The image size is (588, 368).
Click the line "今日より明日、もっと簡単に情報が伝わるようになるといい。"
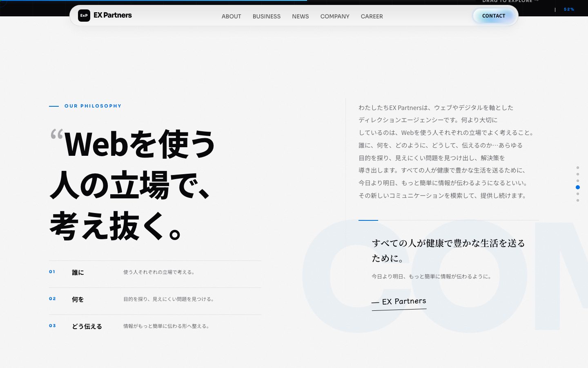pos(444,183)
